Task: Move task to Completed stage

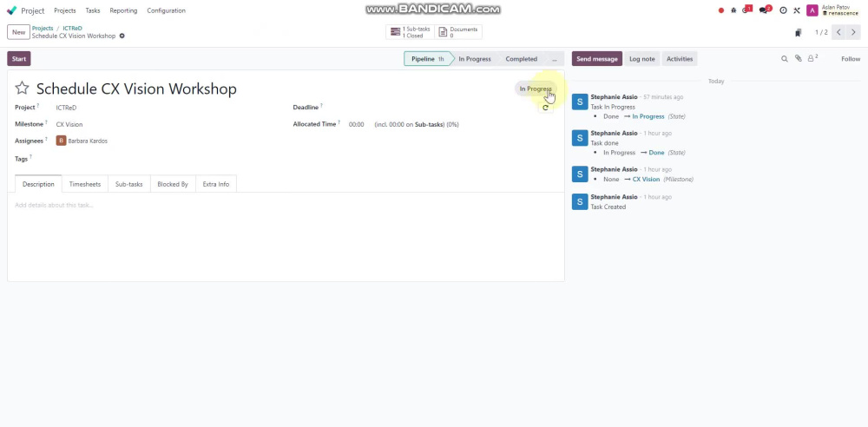Action: coord(521,59)
